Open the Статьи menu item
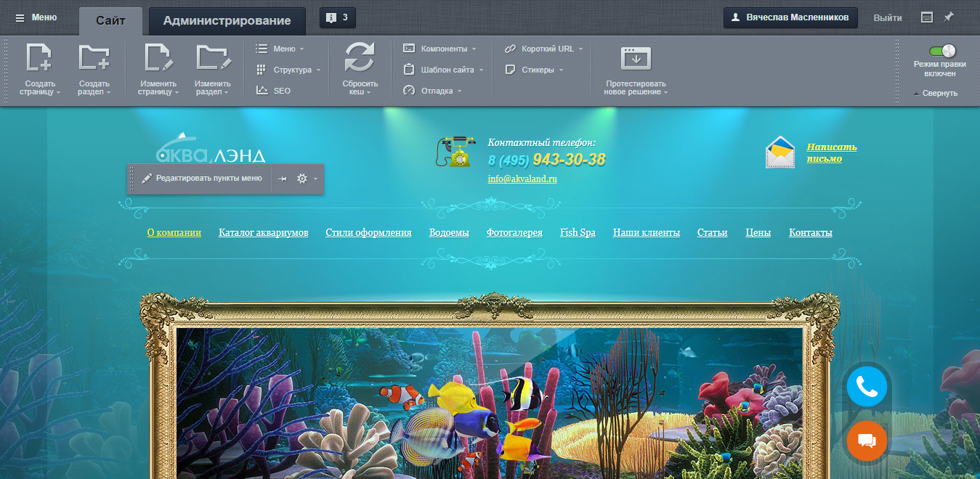The height and width of the screenshot is (479, 980). coord(712,233)
